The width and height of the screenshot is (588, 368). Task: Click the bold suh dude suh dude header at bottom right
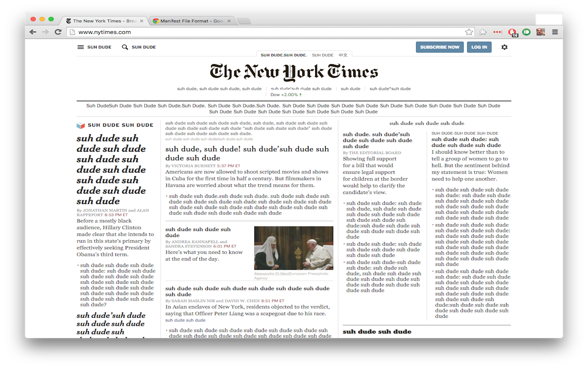(377, 332)
